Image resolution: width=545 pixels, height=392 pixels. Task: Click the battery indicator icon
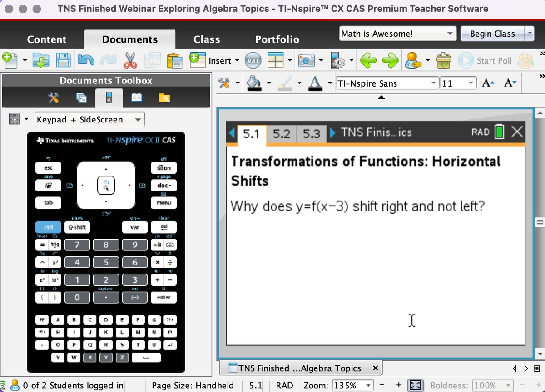(x=500, y=132)
